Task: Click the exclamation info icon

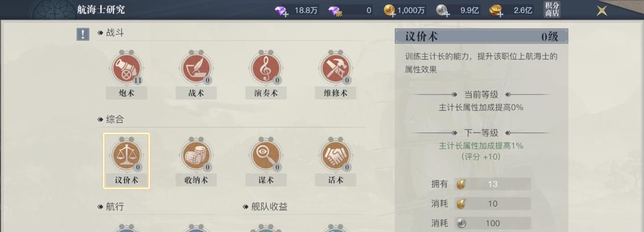Action: 83,34
